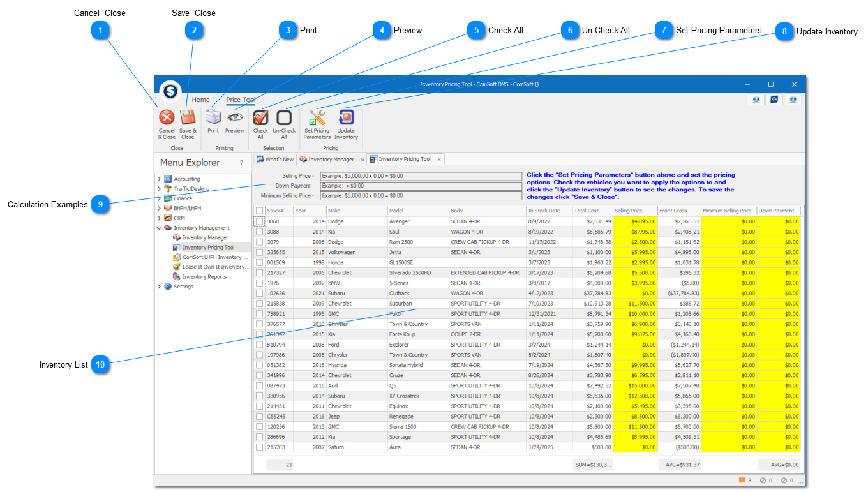868x492 pixels.
Task: Click the Print ribbon icon
Action: pos(213,117)
